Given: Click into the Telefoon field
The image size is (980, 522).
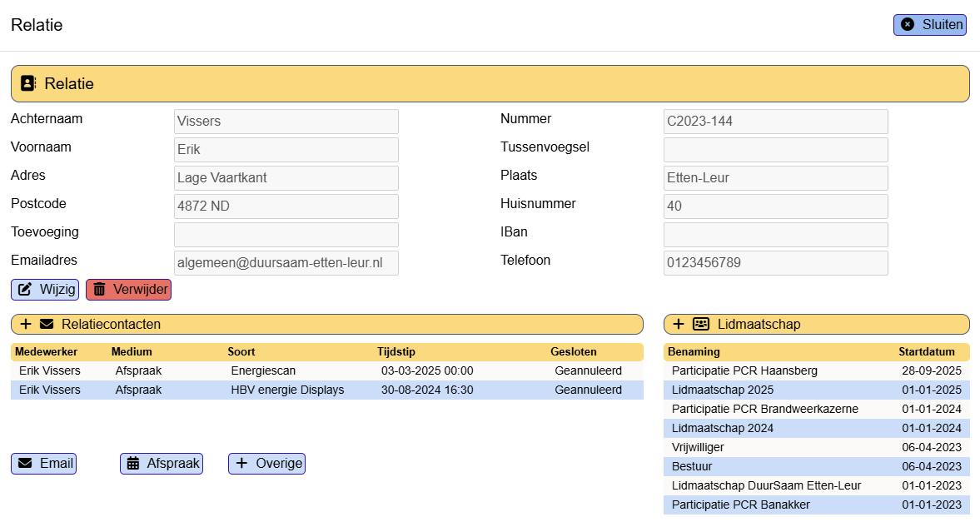Looking at the screenshot, I should tap(775, 263).
